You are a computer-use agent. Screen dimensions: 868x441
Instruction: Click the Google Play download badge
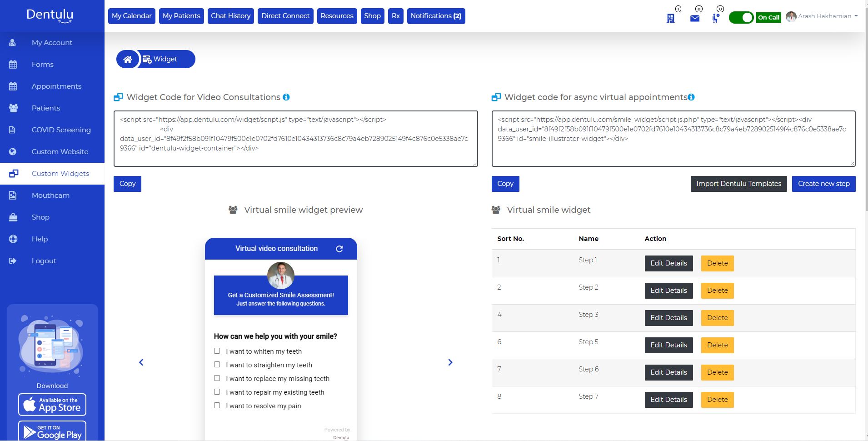click(52, 431)
